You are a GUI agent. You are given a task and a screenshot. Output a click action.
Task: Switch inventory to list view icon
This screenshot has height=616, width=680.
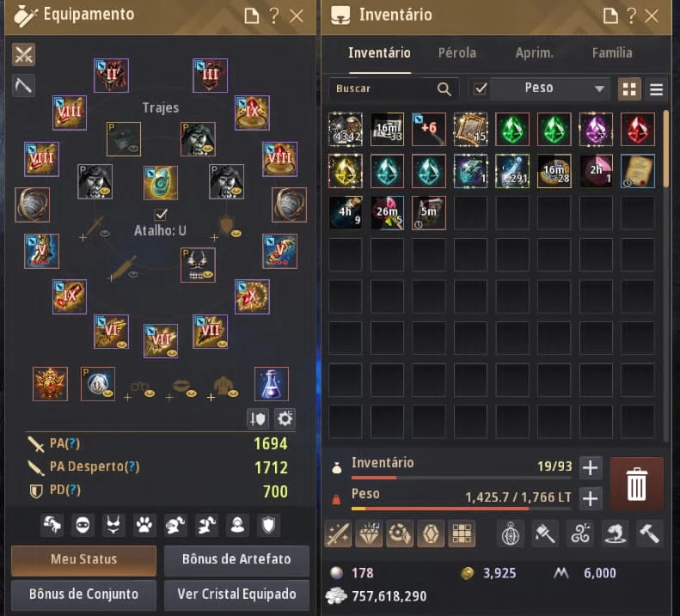click(656, 88)
